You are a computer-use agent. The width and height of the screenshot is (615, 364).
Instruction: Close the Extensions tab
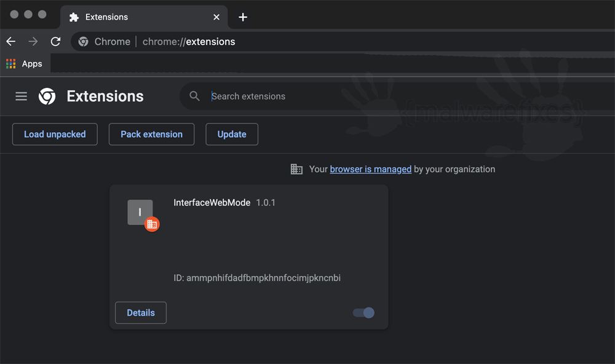pyautogui.click(x=216, y=17)
